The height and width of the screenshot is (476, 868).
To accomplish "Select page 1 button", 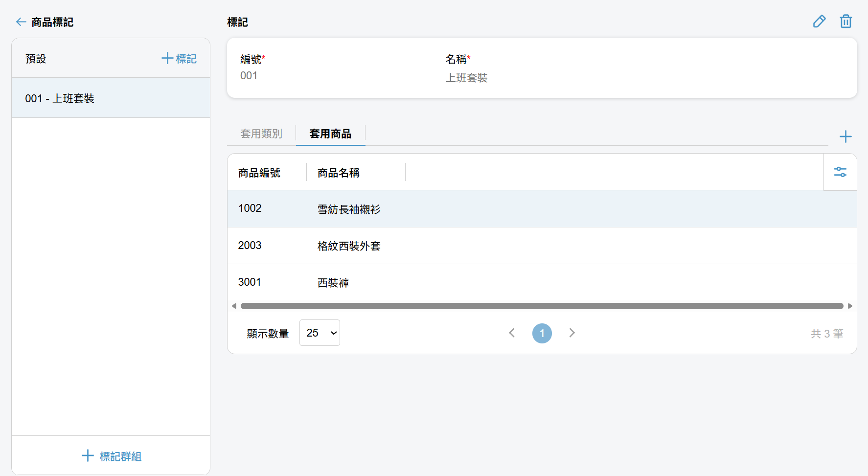I will pos(542,333).
